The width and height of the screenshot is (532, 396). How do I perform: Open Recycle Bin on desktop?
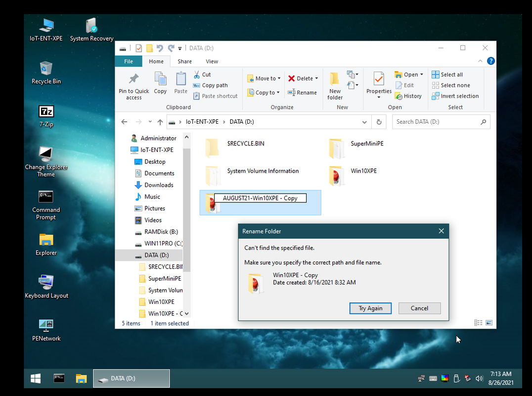click(x=46, y=72)
